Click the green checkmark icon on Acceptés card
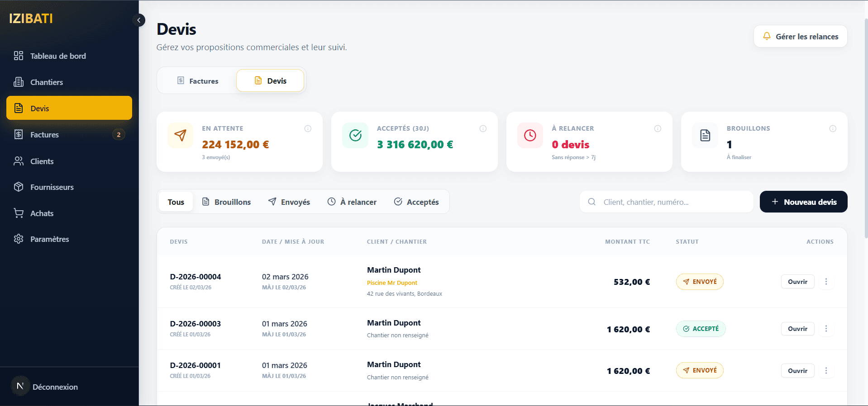 tap(355, 135)
